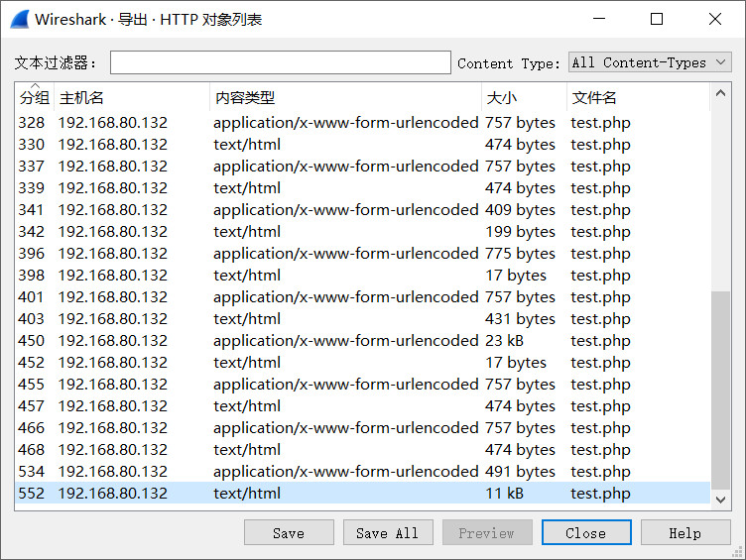Select packet 328 row
Screen dimensions: 746x560
pyautogui.click(x=362, y=123)
